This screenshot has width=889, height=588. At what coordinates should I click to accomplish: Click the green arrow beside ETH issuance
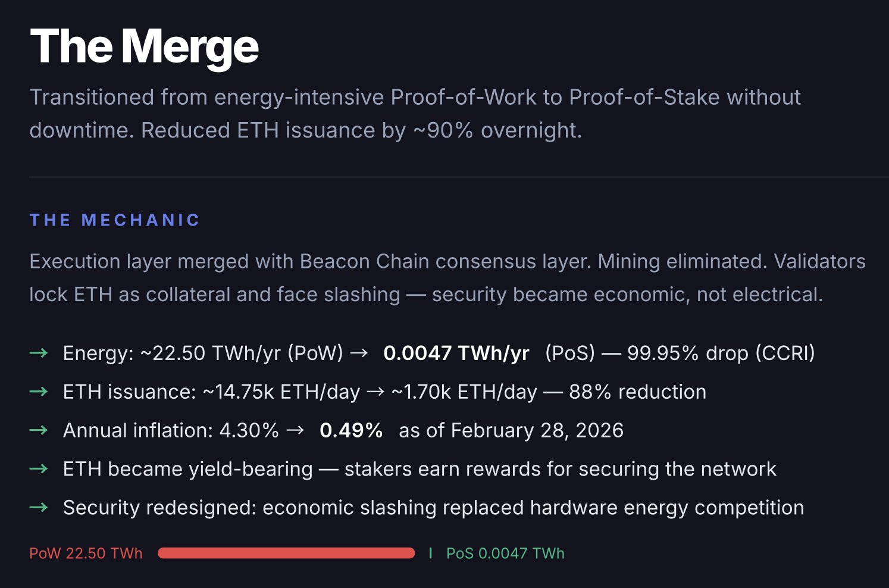pos(39,392)
